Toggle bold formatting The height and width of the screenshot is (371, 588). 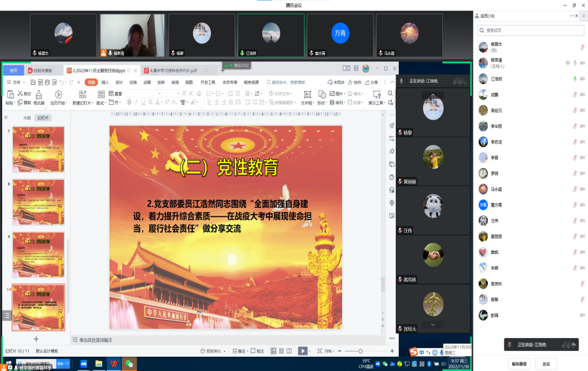point(130,101)
